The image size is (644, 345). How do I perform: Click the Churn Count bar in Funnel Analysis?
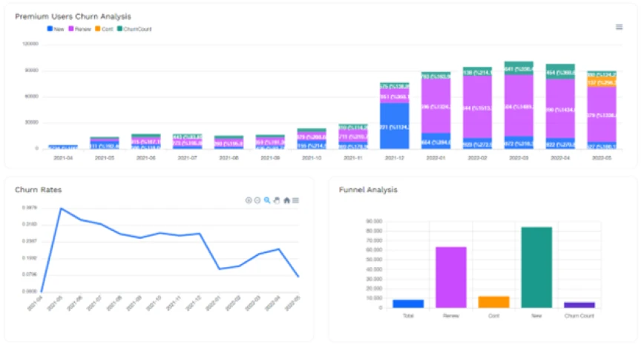[579, 305]
